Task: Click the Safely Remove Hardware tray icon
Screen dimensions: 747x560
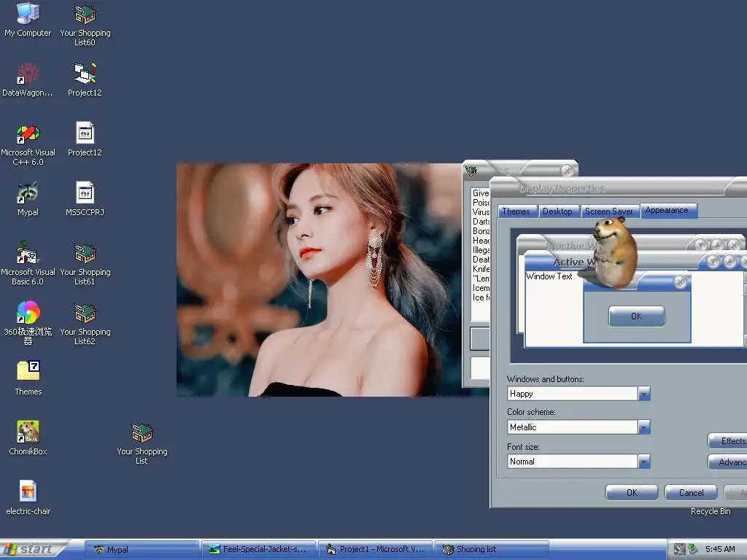Action: pyautogui.click(x=692, y=549)
